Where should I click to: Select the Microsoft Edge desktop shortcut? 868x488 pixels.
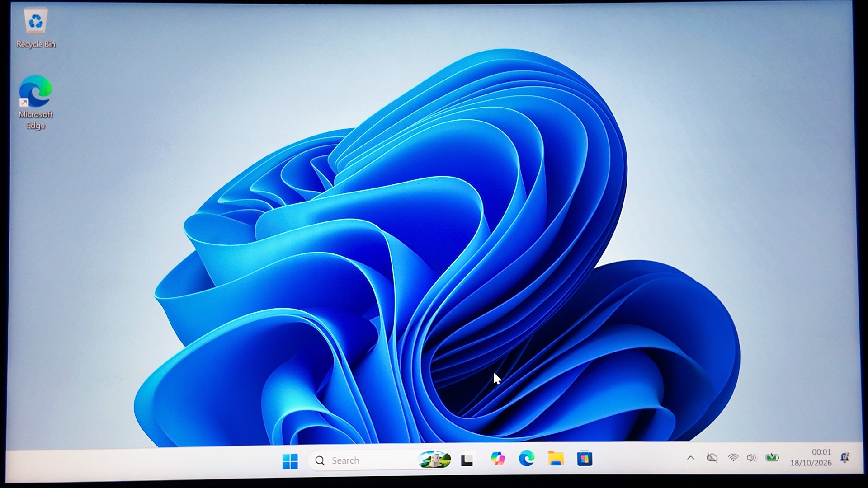coord(36,103)
